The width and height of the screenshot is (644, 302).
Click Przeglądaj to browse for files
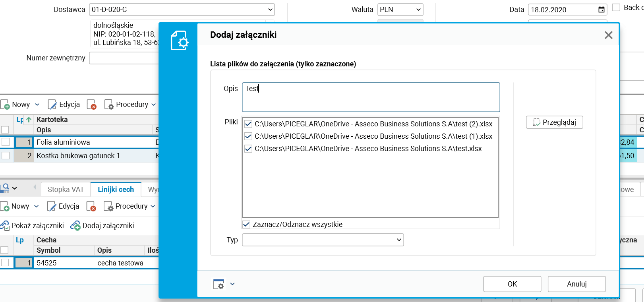coord(554,122)
